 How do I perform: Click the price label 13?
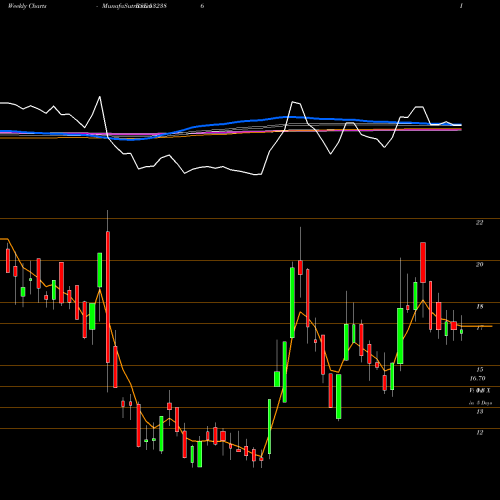coord(479,412)
